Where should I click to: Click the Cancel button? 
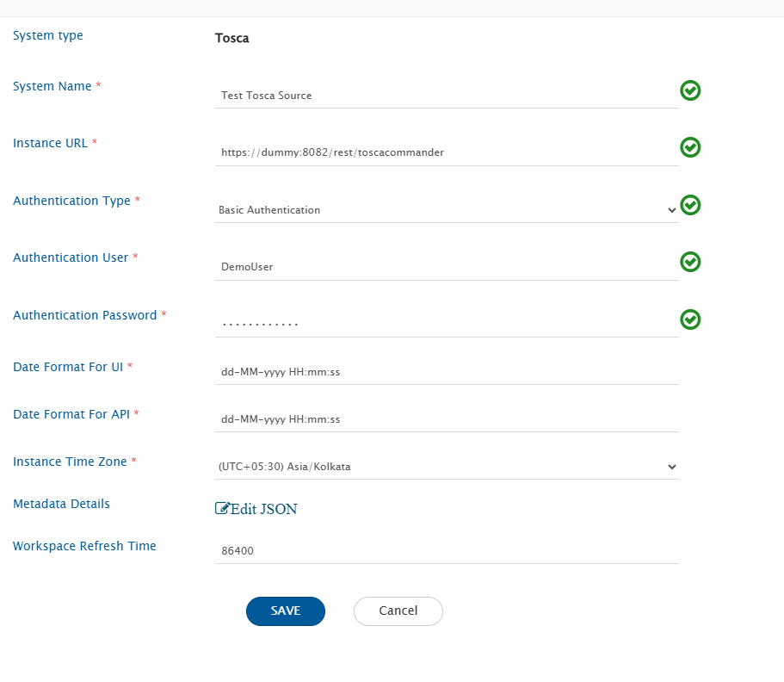(x=398, y=611)
